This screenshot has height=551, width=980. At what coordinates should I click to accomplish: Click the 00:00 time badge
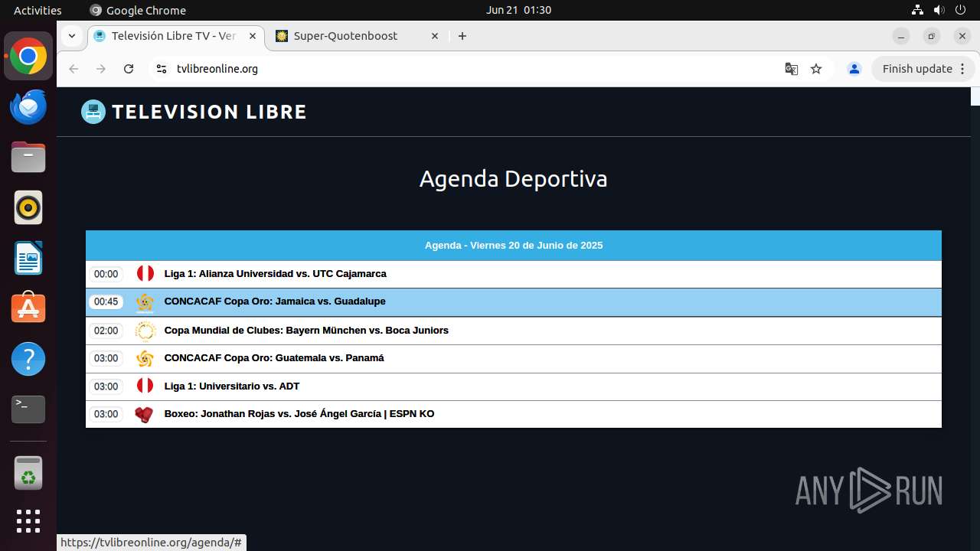click(106, 274)
